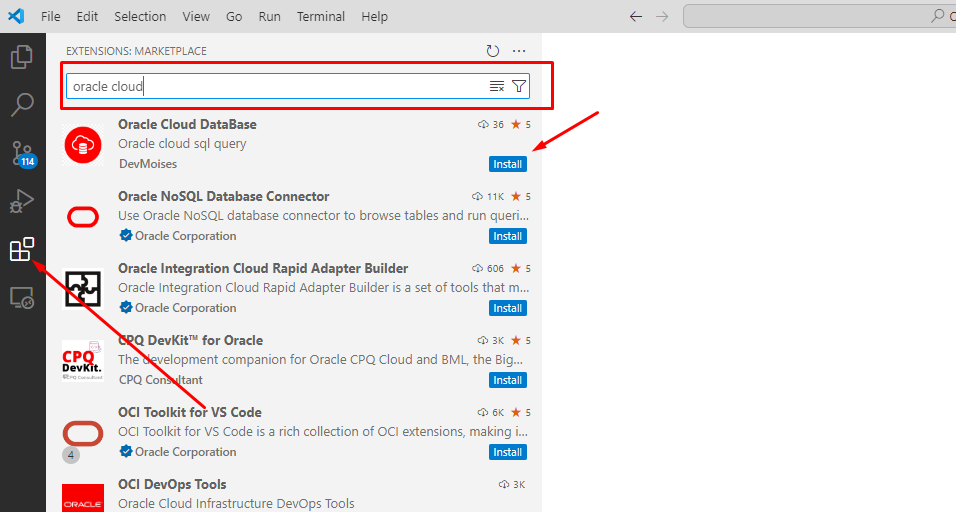
Task: Install Oracle NoSQL Database Connector
Action: pyautogui.click(x=508, y=236)
